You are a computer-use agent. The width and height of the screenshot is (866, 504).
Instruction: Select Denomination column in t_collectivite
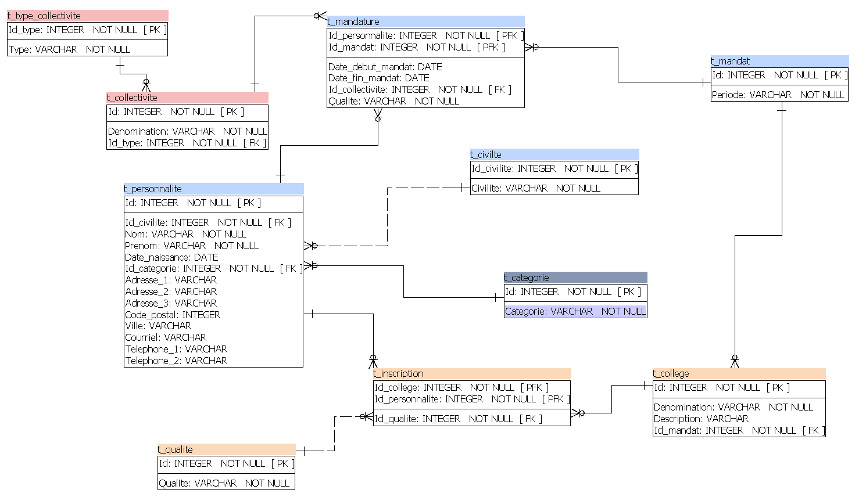pos(188,131)
